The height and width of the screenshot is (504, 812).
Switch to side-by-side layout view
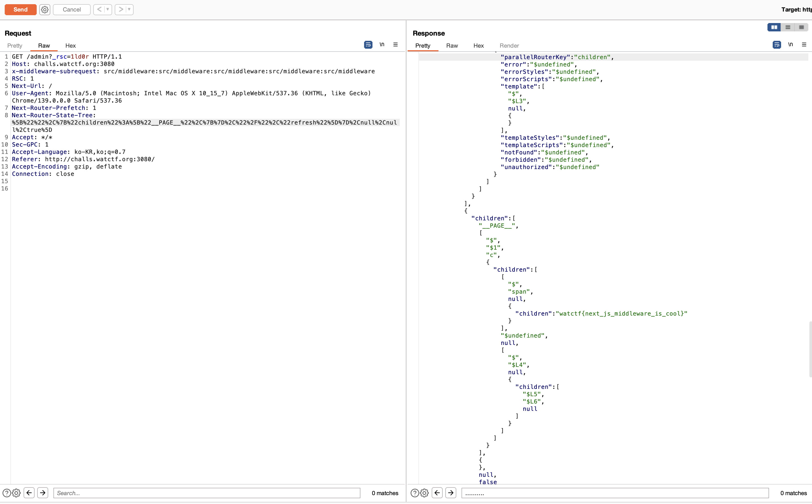pyautogui.click(x=774, y=27)
